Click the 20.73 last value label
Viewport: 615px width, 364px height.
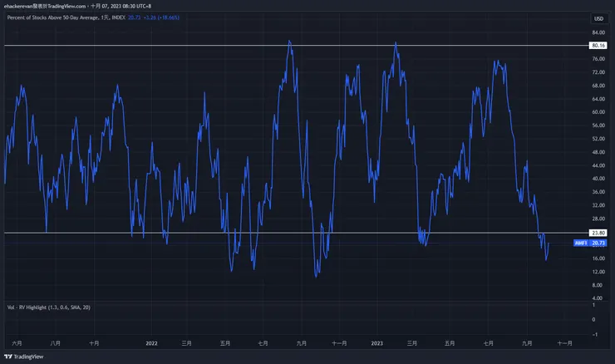coord(598,243)
